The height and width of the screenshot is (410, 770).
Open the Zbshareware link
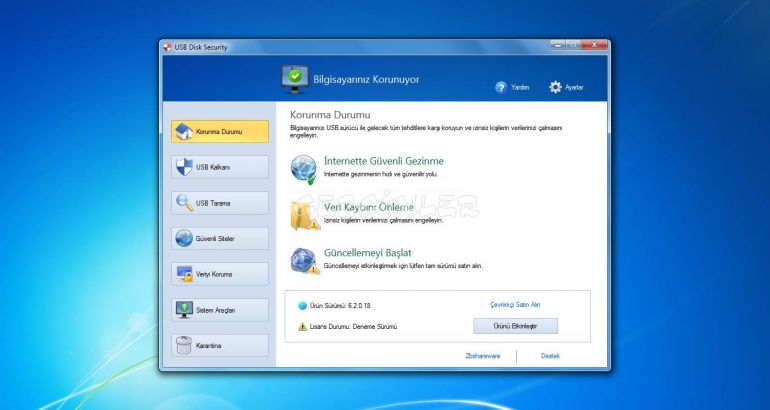point(483,356)
